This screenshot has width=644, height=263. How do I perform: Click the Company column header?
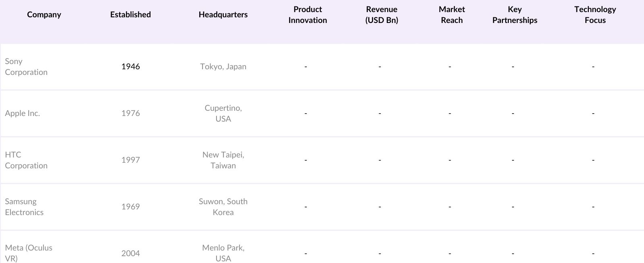44,15
